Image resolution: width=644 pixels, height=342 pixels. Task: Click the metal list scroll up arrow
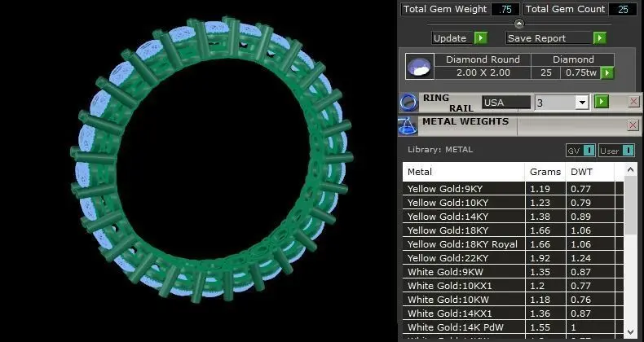coord(630,169)
